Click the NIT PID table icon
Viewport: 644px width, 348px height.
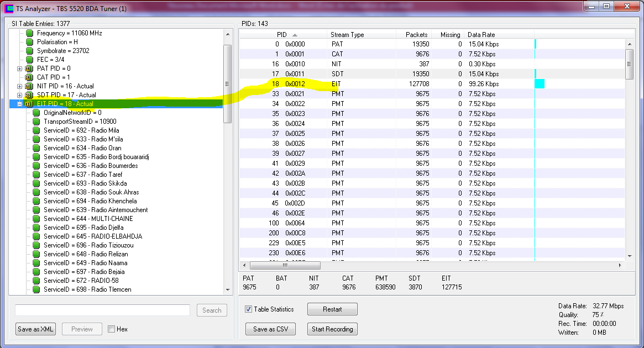[x=29, y=86]
